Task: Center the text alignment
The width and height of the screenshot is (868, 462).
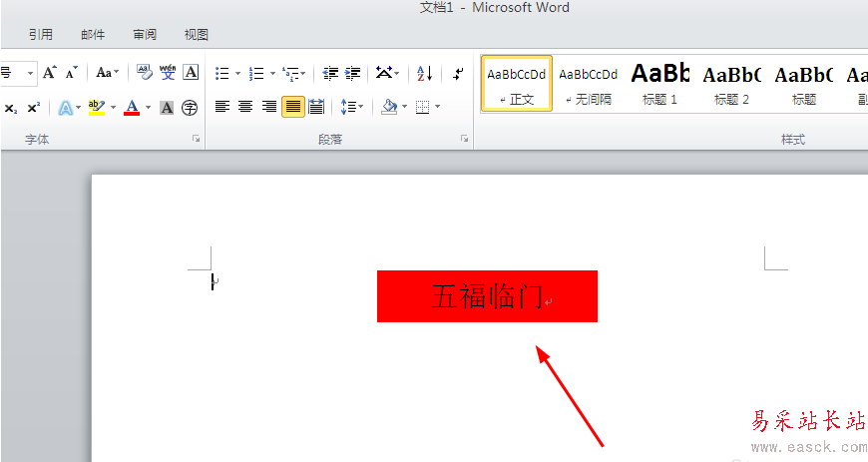Action: (x=245, y=107)
